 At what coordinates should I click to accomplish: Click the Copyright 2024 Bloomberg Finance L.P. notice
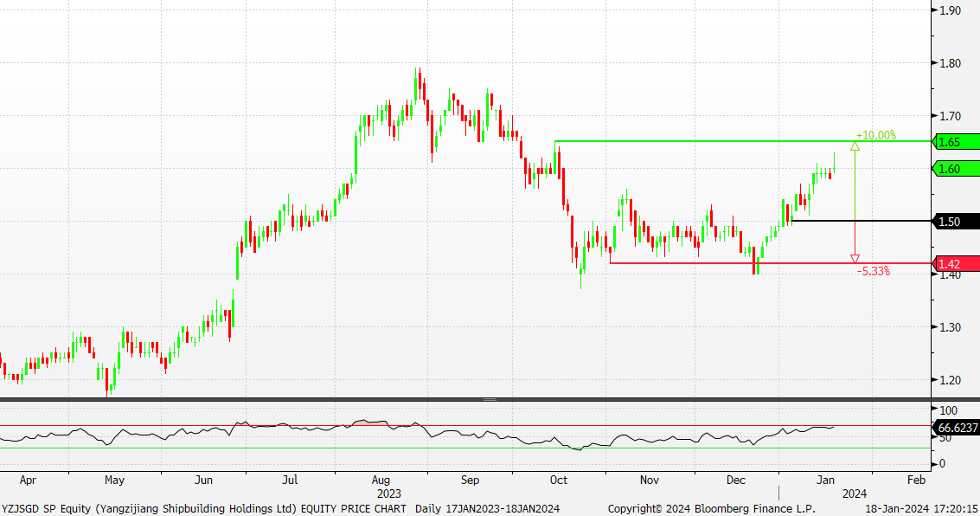(711, 509)
